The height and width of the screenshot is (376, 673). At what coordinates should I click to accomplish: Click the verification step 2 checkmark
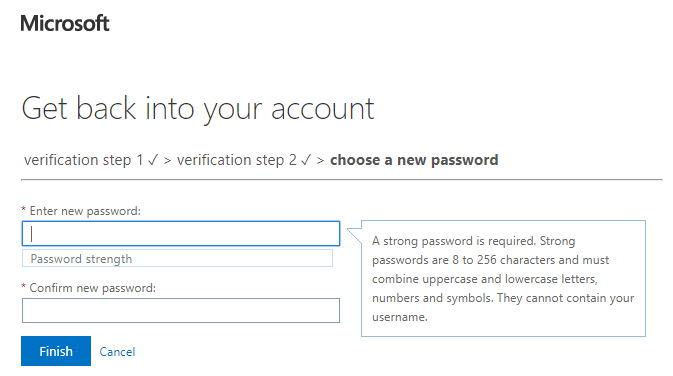tap(306, 161)
